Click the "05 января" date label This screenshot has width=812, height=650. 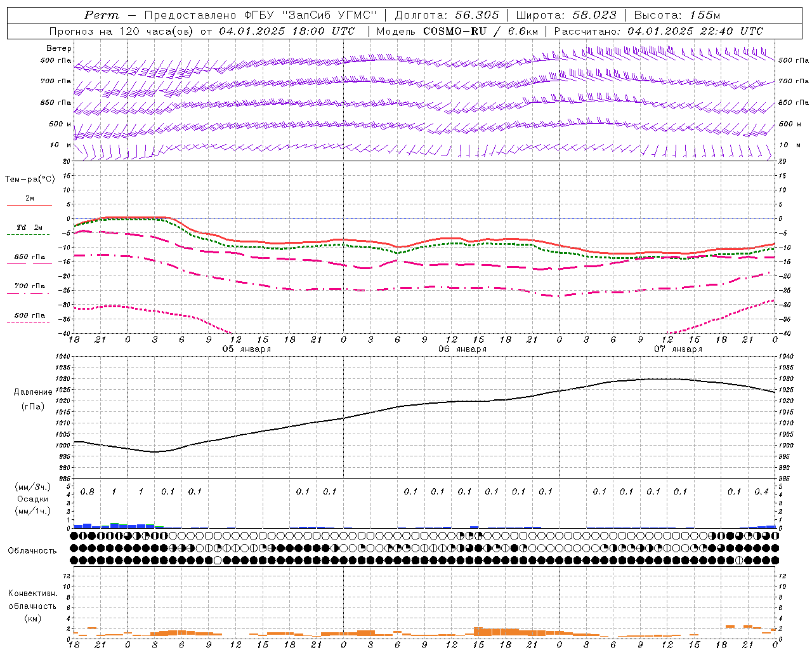coord(246,349)
